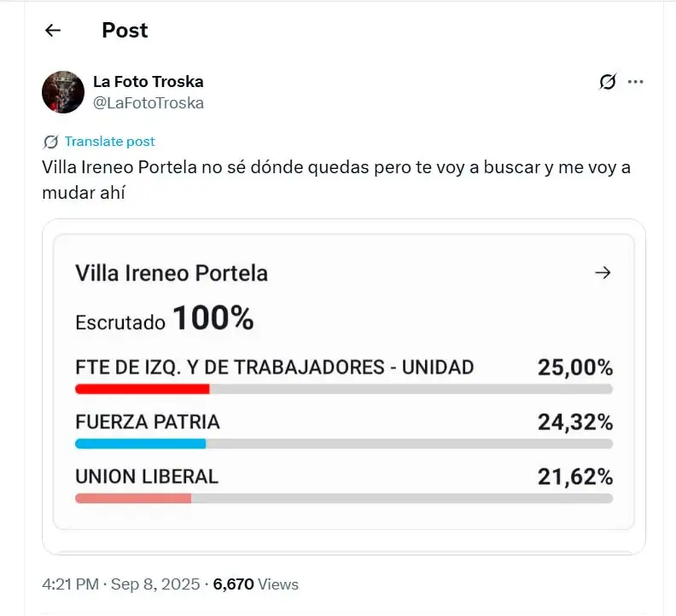Open the three-dots more options menu
The width and height of the screenshot is (676, 616).
pos(635,82)
